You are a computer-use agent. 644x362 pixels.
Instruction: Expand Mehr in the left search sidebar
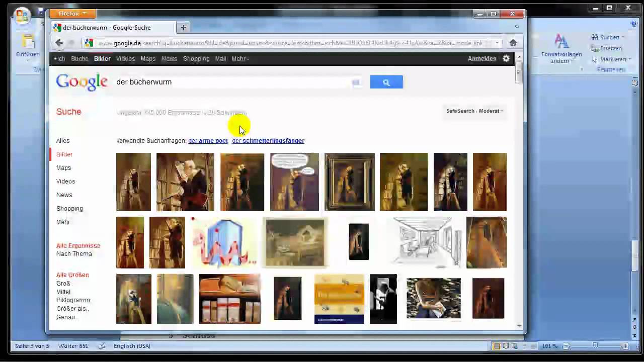(x=63, y=222)
